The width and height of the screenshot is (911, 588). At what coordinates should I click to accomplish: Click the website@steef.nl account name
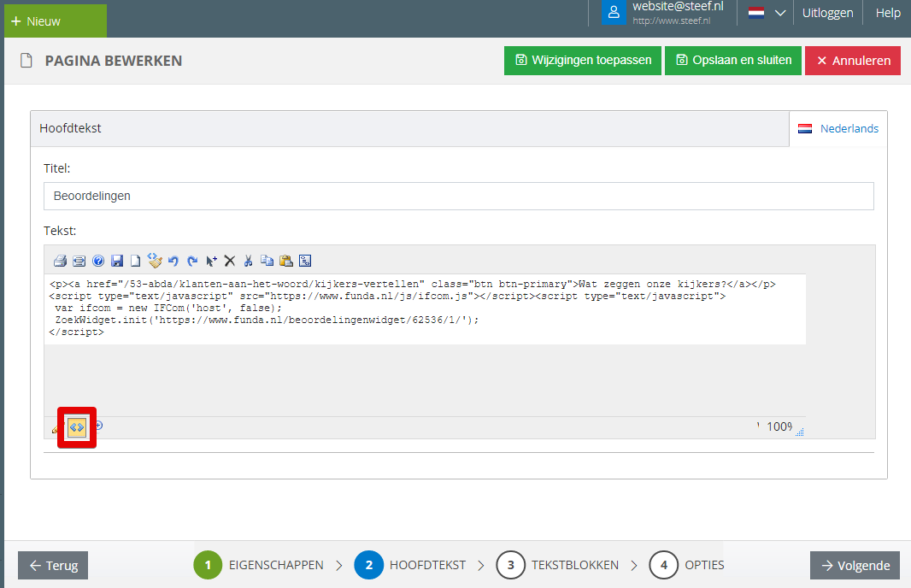(x=678, y=6)
